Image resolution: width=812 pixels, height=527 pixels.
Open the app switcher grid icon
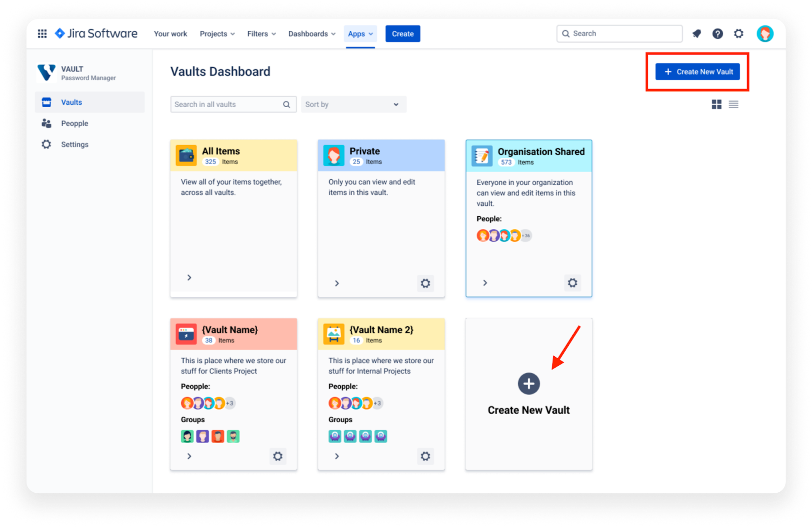[x=42, y=33]
